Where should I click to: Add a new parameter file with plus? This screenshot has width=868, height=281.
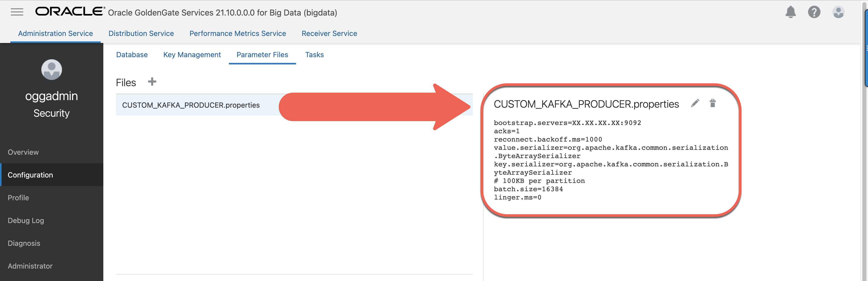tap(152, 82)
